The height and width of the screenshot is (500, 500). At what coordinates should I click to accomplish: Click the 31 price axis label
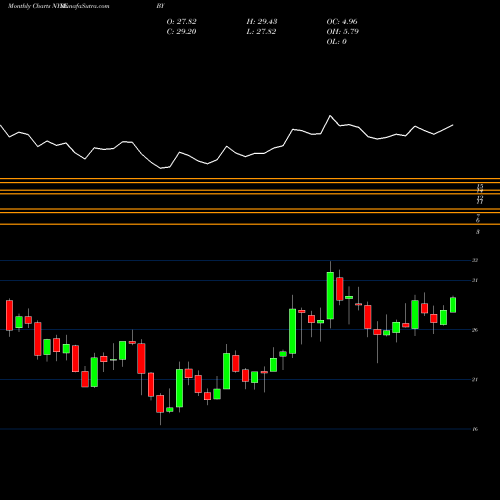coord(475,280)
